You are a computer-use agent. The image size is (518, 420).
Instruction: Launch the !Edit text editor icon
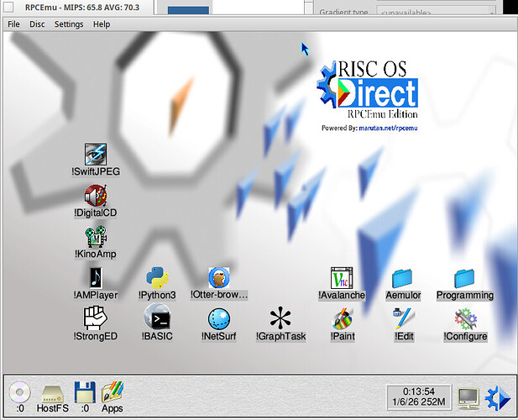click(x=404, y=318)
